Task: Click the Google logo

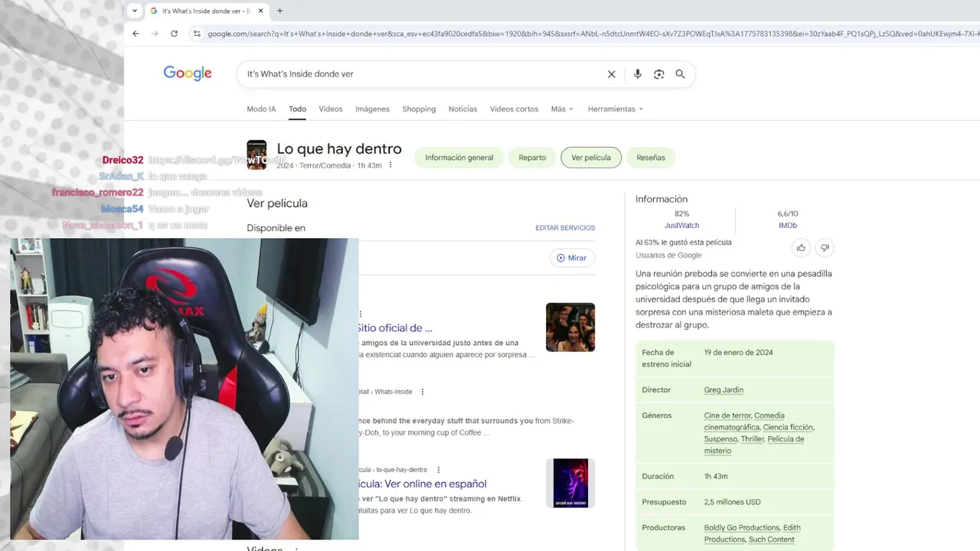Action: (x=188, y=73)
